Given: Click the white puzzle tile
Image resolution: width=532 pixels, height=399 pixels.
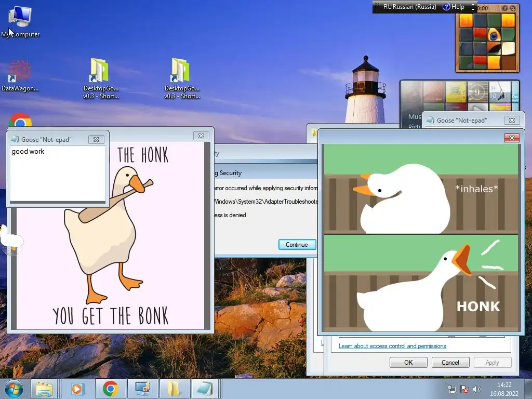Looking at the screenshot, I should pyautogui.click(x=508, y=48).
